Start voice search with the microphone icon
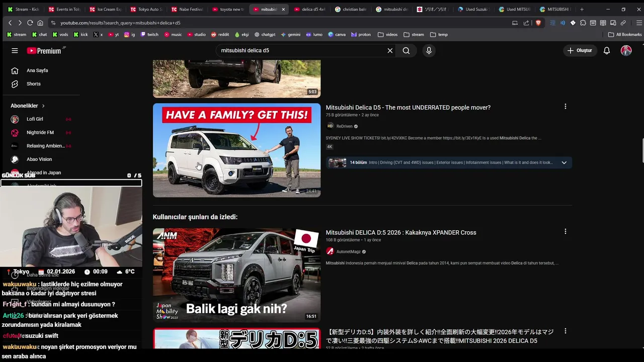This screenshot has width=644, height=362. [x=429, y=51]
